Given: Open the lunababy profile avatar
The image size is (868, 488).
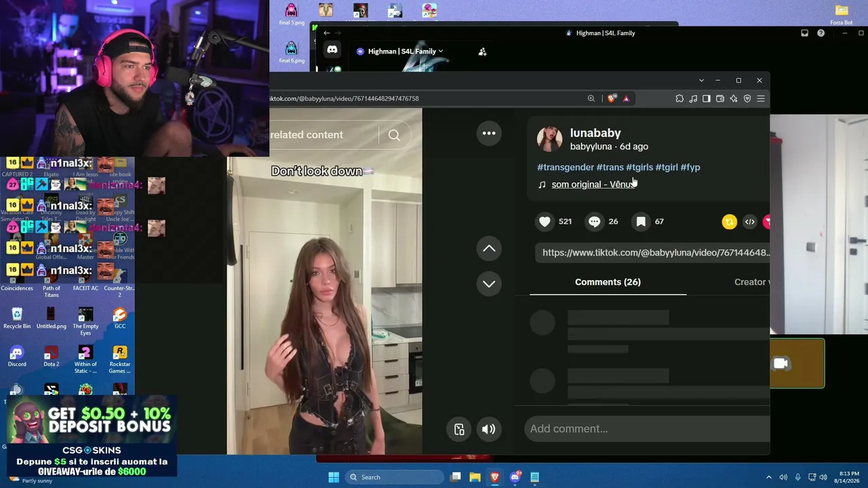Looking at the screenshot, I should pyautogui.click(x=550, y=138).
